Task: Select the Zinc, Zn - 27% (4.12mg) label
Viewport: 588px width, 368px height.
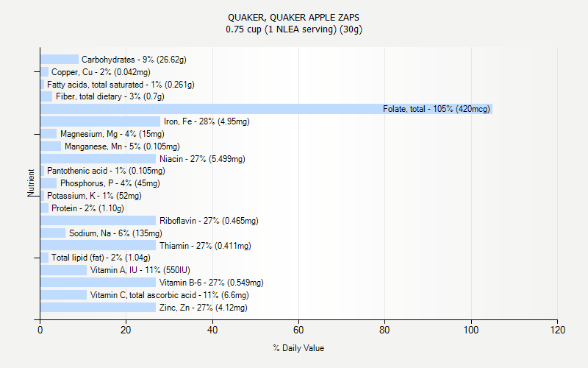Action: click(x=204, y=308)
